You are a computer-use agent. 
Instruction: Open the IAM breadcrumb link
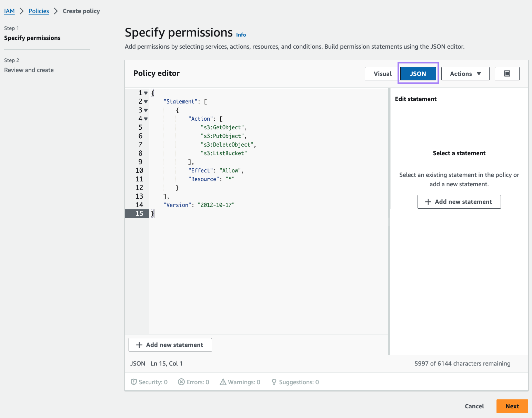(x=9, y=11)
